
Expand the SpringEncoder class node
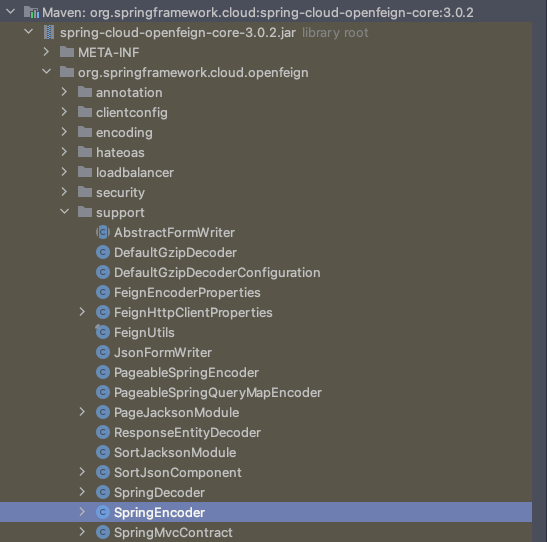click(82, 512)
